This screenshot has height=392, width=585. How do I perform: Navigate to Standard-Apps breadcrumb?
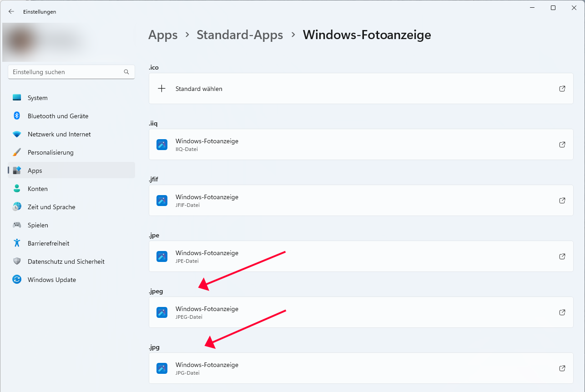(240, 35)
